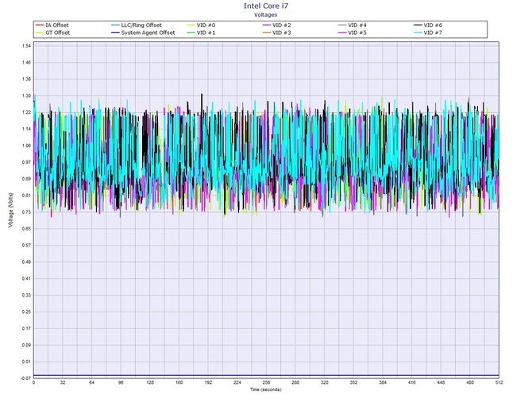The image size is (532, 399).
Task: Click the Voltage (Volts) axis label
Action: (x=11, y=210)
